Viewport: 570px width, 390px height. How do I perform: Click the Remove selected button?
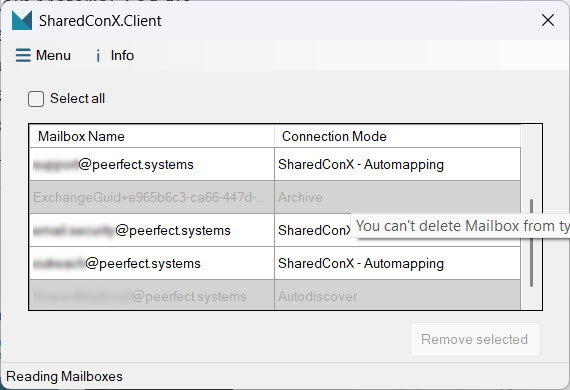pyautogui.click(x=475, y=339)
